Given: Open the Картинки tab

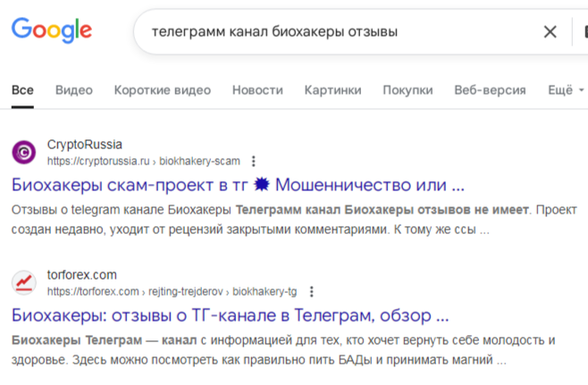Looking at the screenshot, I should (x=333, y=90).
